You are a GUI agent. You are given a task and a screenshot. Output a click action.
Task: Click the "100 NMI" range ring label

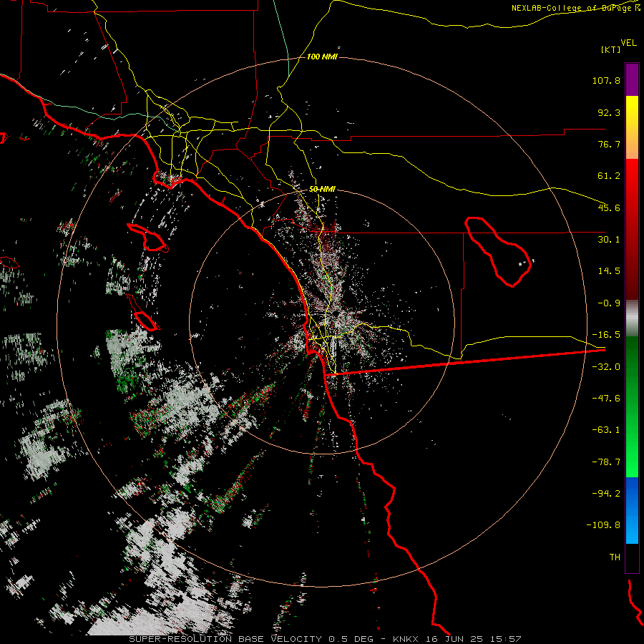(x=322, y=57)
